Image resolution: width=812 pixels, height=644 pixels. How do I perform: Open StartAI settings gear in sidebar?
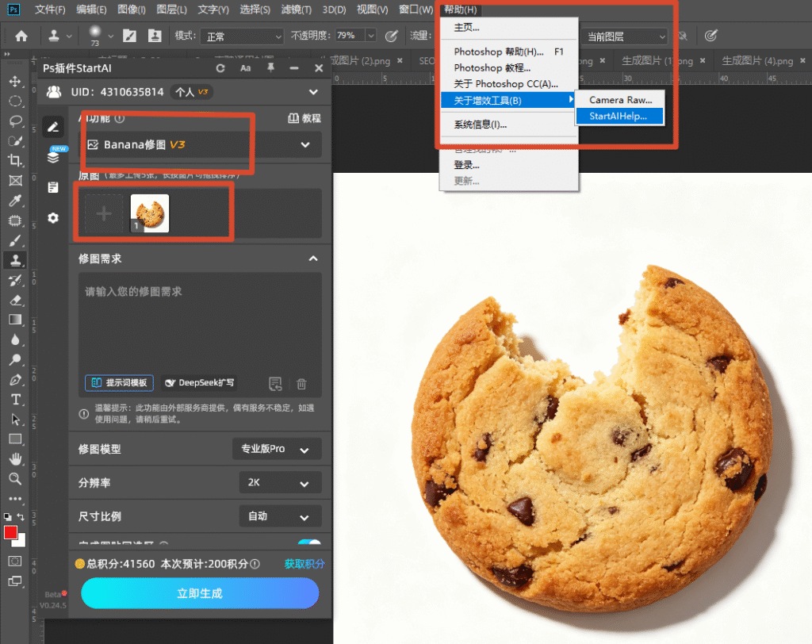(53, 217)
